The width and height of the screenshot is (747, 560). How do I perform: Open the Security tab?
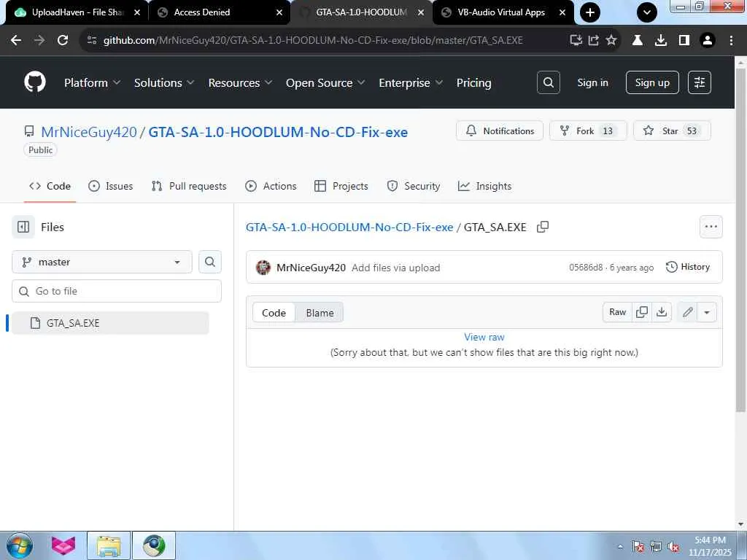click(x=414, y=186)
